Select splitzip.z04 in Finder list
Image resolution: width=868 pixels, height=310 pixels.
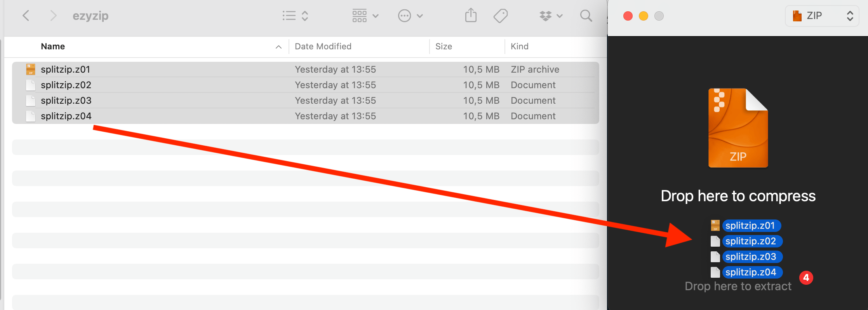click(x=305, y=116)
